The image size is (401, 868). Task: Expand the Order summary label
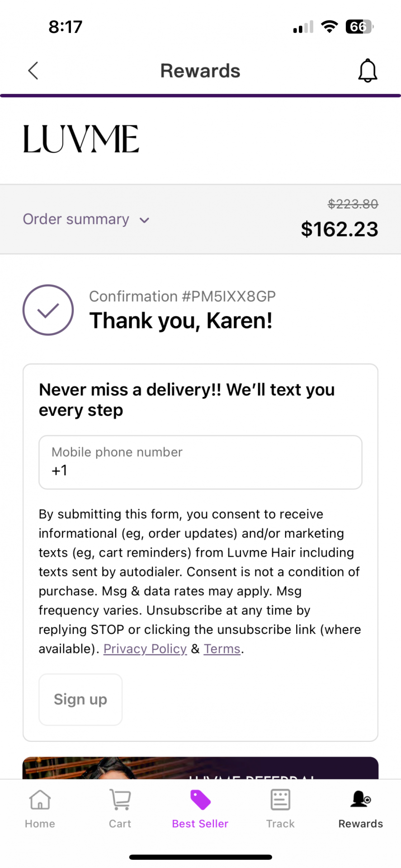(76, 219)
